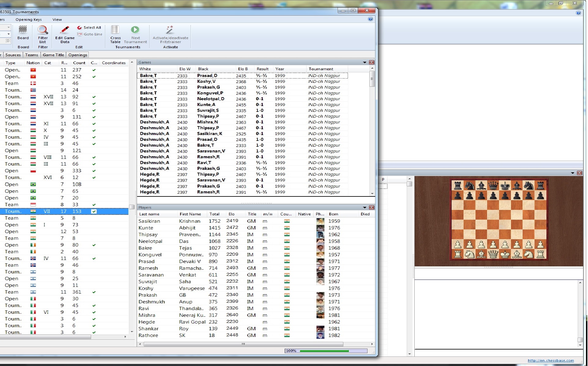This screenshot has height=366, width=588.
Task: Collapse the Players panel via its dropdown arrow
Action: point(364,207)
